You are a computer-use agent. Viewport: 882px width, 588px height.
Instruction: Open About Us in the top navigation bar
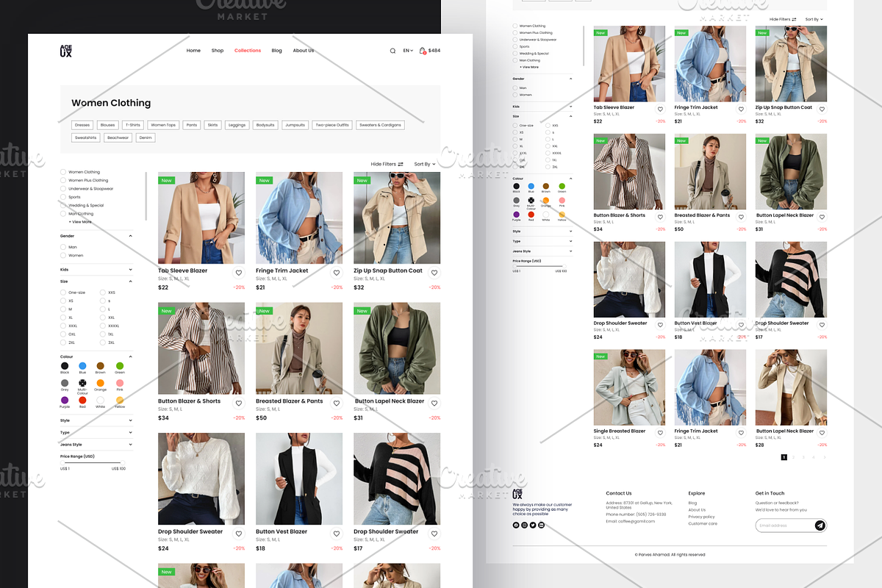tap(304, 51)
